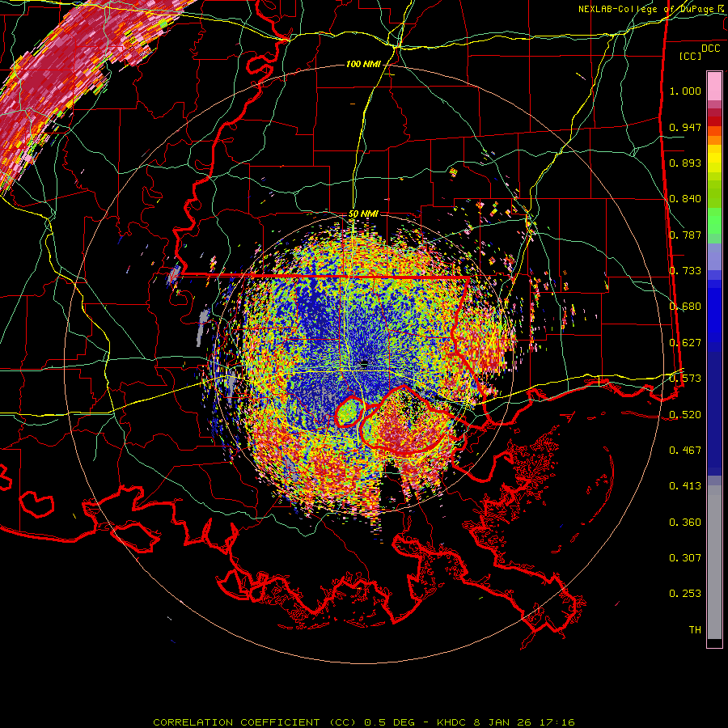The height and width of the screenshot is (728, 728).
Task: Click the 0.680 value on the color scale
Action: pyautogui.click(x=685, y=306)
